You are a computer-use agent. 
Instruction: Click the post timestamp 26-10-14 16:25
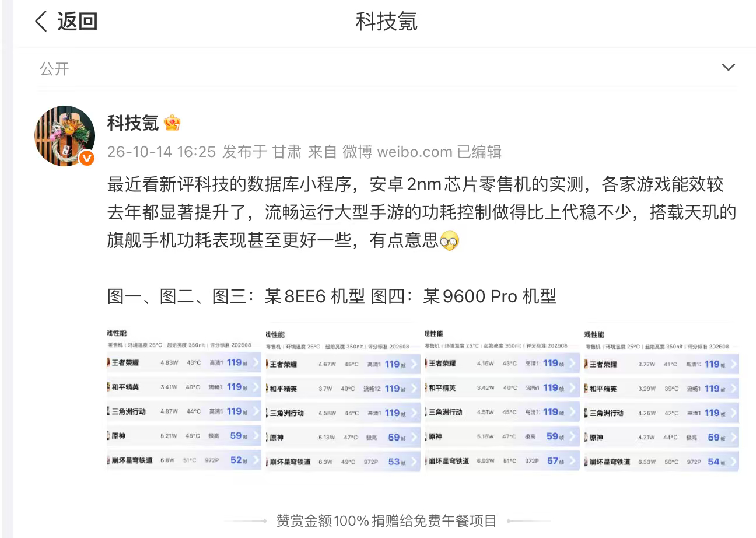click(162, 152)
